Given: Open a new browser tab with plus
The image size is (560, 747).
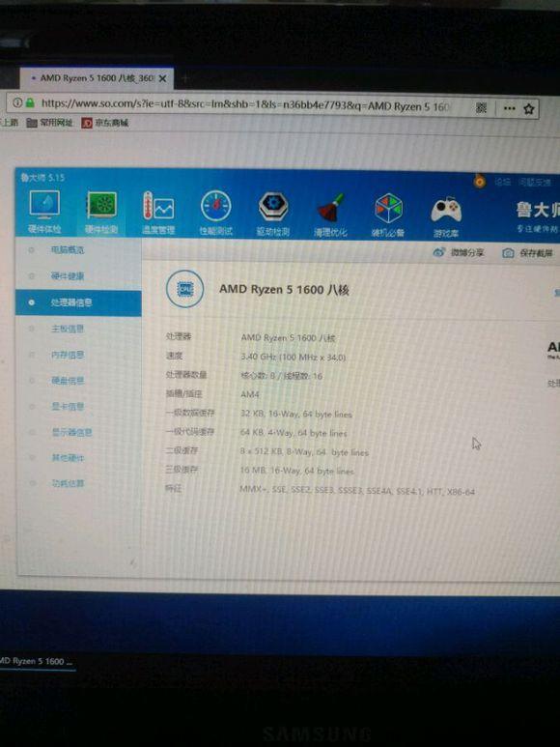Looking at the screenshot, I should (x=184, y=77).
